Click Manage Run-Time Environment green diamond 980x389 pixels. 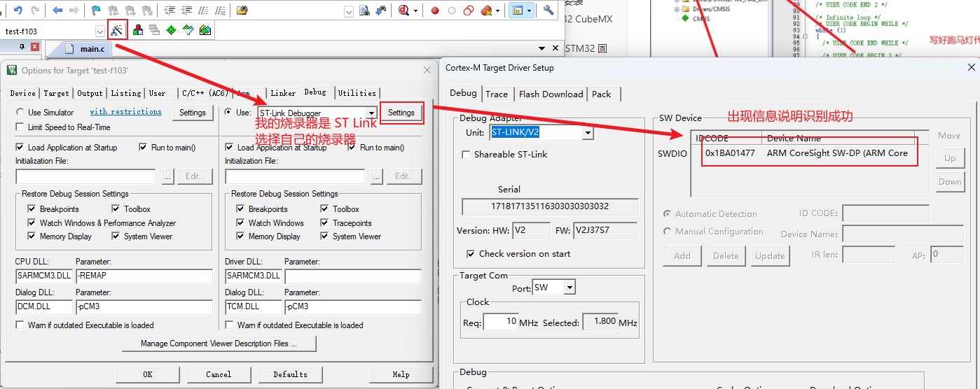tap(172, 30)
